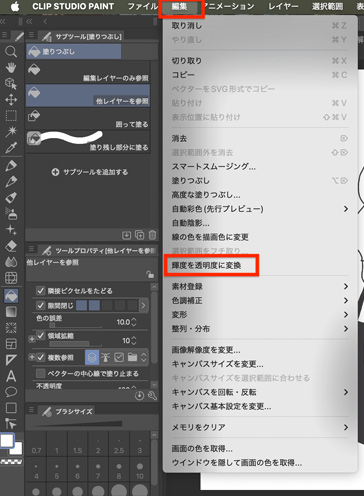
Task: Select the Liquify grid tool
Action: coord(11,278)
